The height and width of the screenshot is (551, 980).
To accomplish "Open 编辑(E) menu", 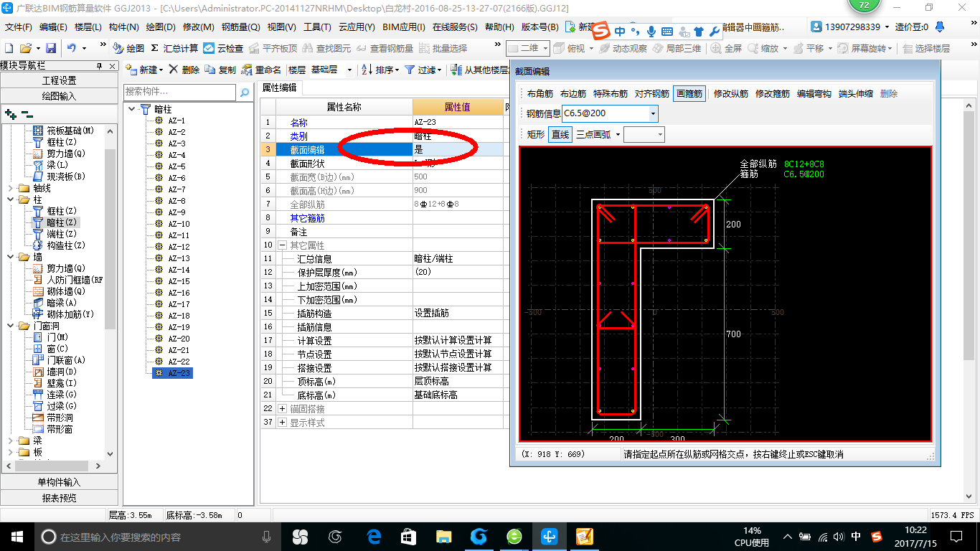I will coord(53,27).
